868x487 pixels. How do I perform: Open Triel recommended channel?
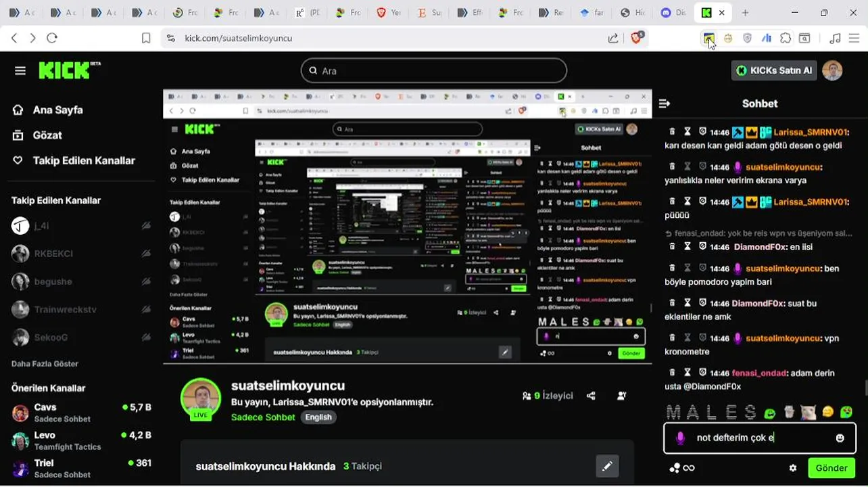(81, 468)
